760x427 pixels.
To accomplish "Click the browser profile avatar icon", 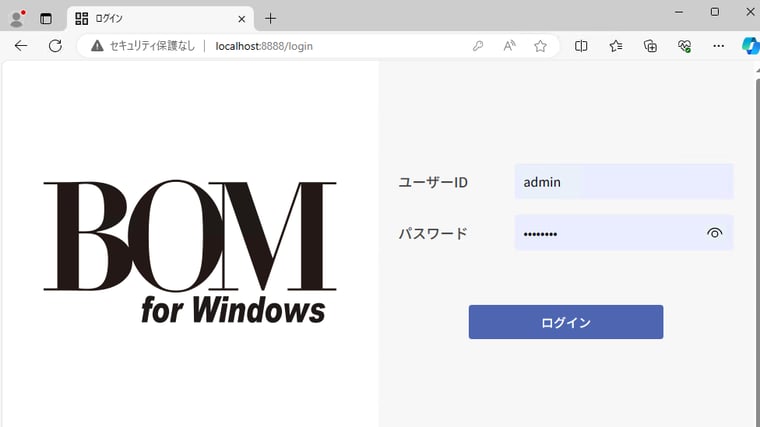I will pos(17,18).
